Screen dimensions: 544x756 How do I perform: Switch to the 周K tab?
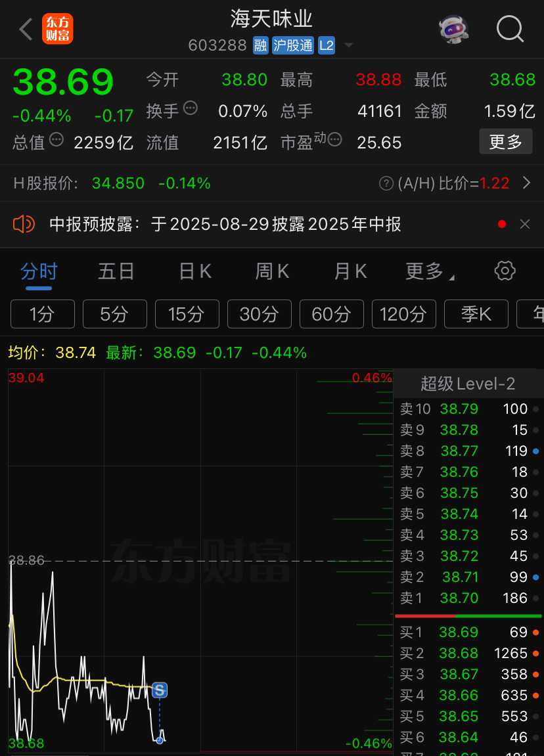(273, 271)
